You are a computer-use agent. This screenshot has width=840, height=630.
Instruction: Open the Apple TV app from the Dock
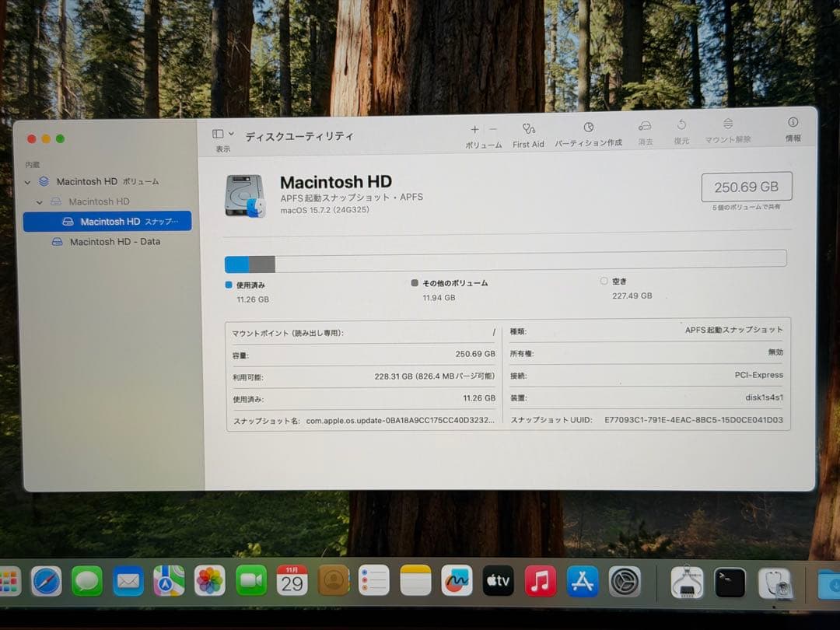498,579
